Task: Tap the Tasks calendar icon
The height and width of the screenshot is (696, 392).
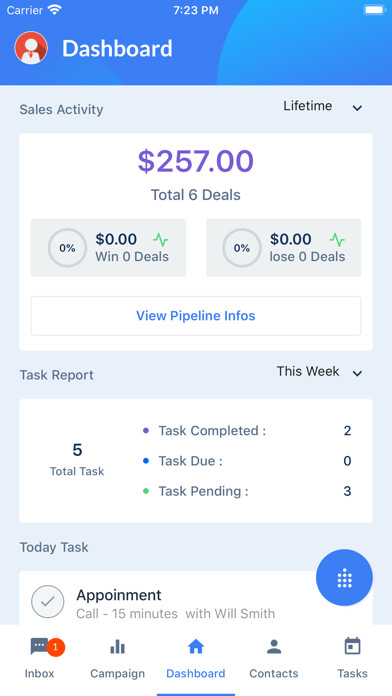Action: [352, 646]
